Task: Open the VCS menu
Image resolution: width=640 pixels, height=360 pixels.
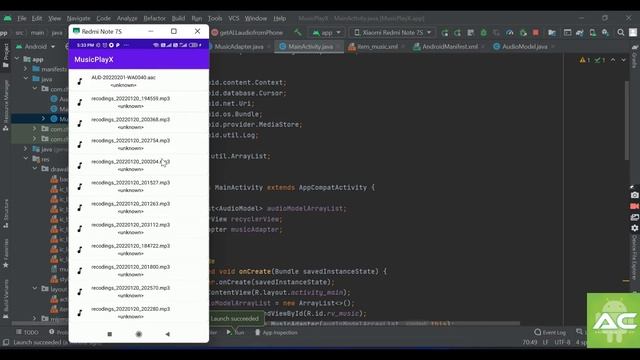Action: point(234,18)
